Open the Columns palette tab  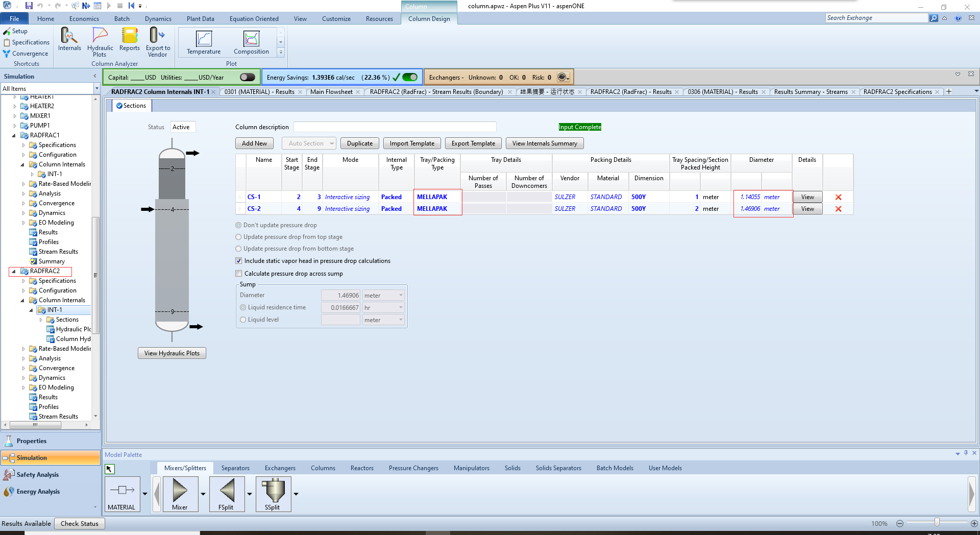(323, 468)
